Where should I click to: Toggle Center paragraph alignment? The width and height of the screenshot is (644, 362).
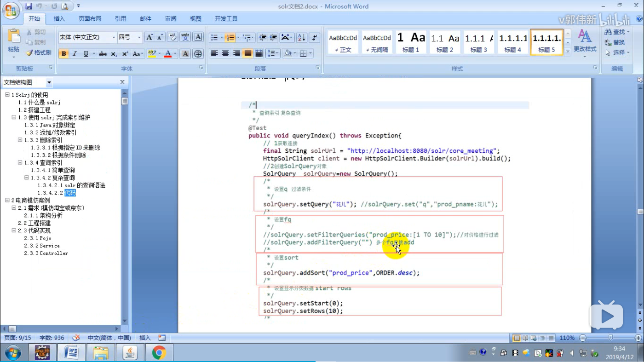(225, 53)
